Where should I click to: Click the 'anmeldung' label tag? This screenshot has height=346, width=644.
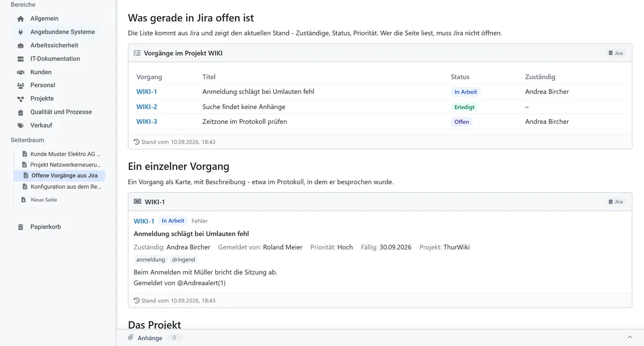pyautogui.click(x=151, y=260)
